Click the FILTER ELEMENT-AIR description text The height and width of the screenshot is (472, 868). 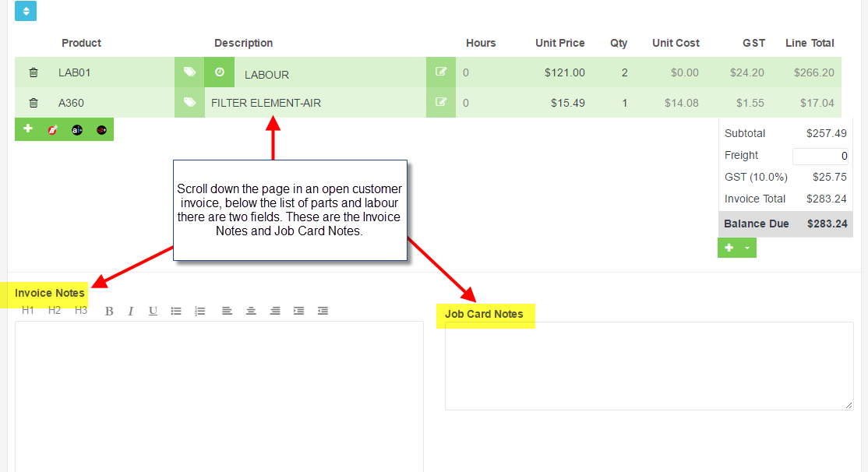pos(266,103)
